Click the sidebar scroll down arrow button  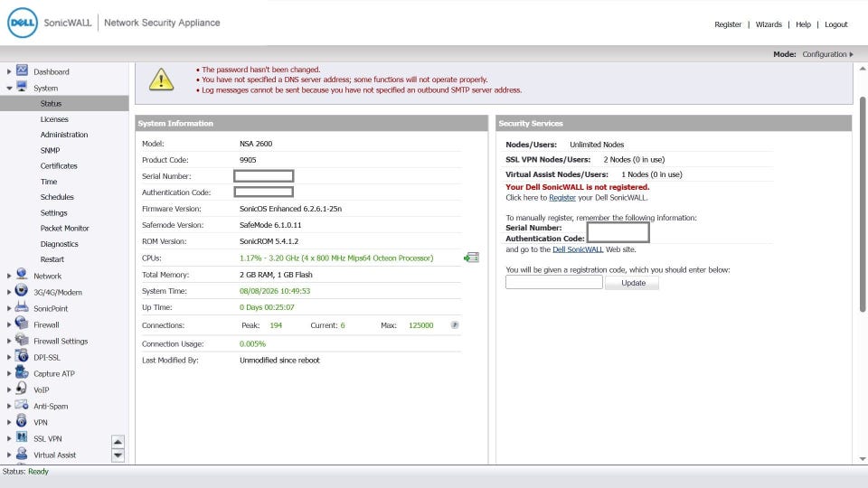coord(118,455)
